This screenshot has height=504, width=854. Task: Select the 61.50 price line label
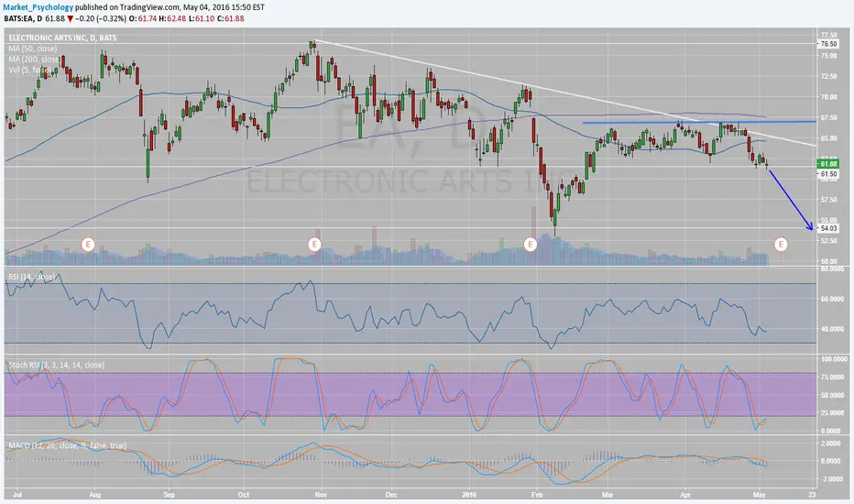point(827,174)
